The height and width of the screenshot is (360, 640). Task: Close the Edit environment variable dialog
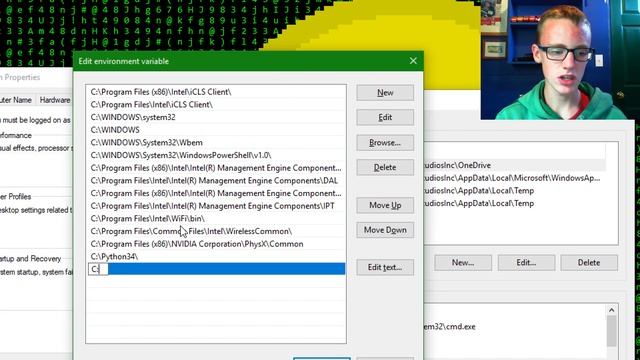tap(413, 61)
